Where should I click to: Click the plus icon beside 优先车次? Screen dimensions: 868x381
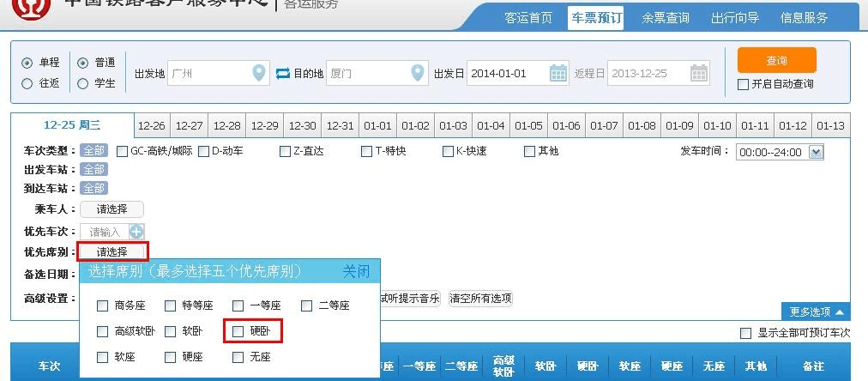136,232
